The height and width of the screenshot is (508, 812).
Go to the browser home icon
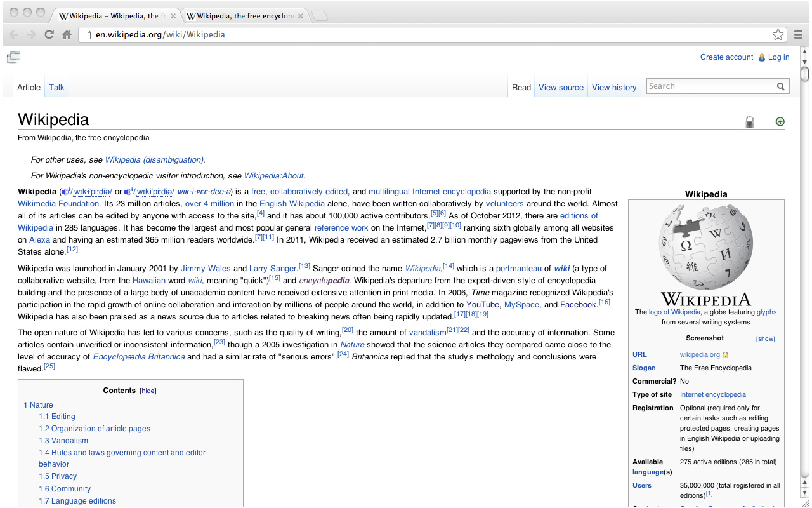click(67, 35)
